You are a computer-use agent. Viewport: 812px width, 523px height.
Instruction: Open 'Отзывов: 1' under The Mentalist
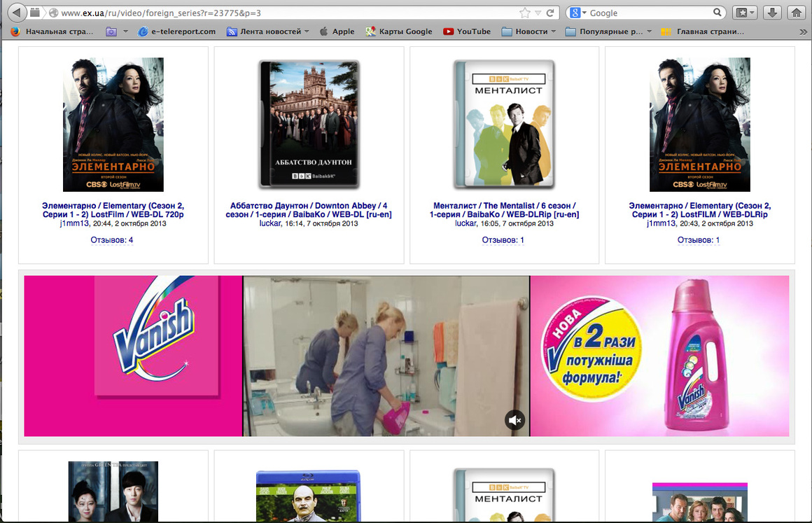tap(503, 239)
